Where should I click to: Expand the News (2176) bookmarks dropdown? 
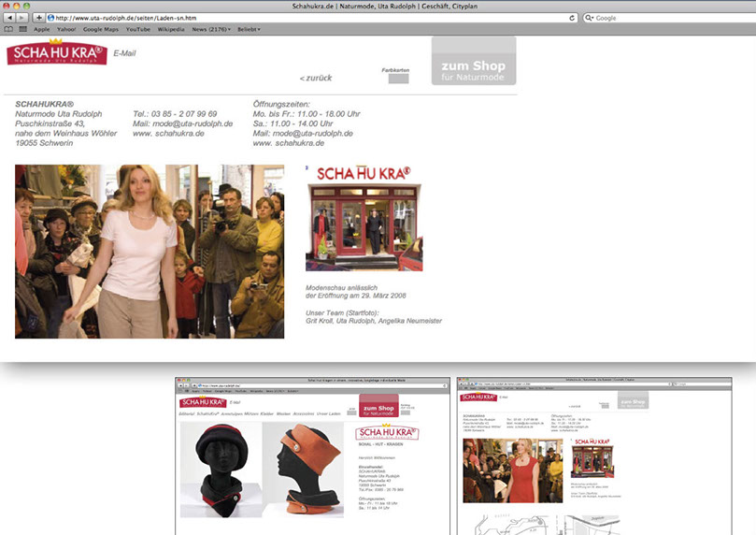point(211,30)
